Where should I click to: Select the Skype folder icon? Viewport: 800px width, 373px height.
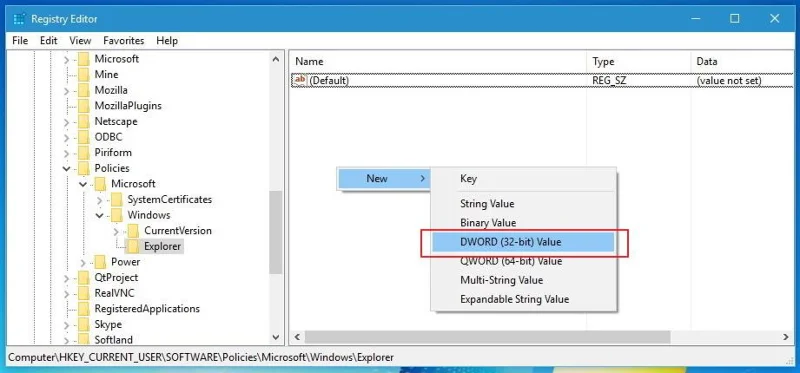click(x=83, y=324)
